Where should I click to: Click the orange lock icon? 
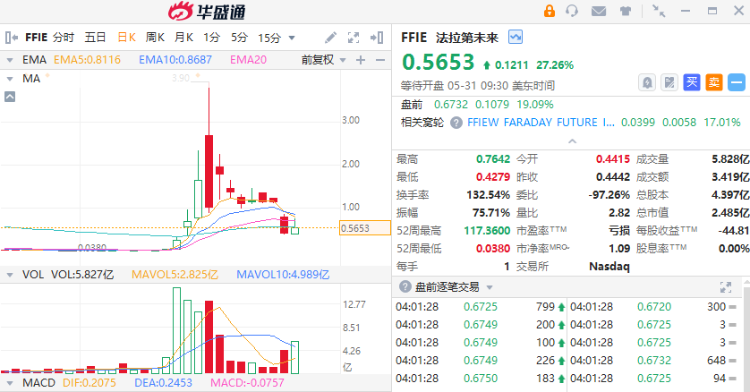[549, 11]
